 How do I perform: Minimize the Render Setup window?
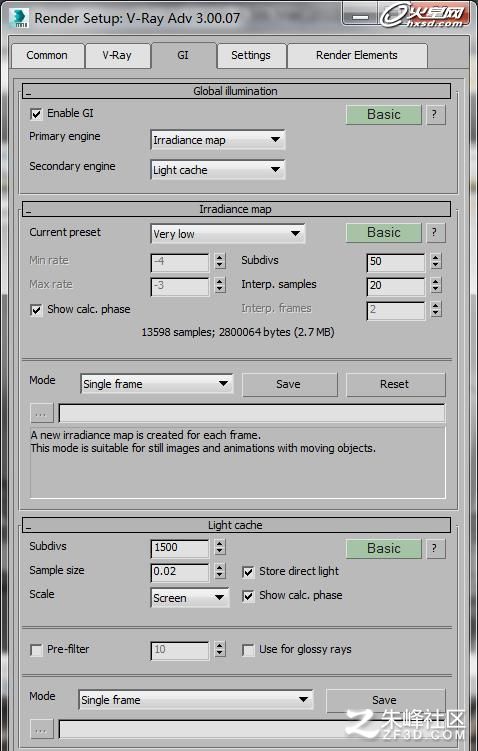(x=361, y=17)
